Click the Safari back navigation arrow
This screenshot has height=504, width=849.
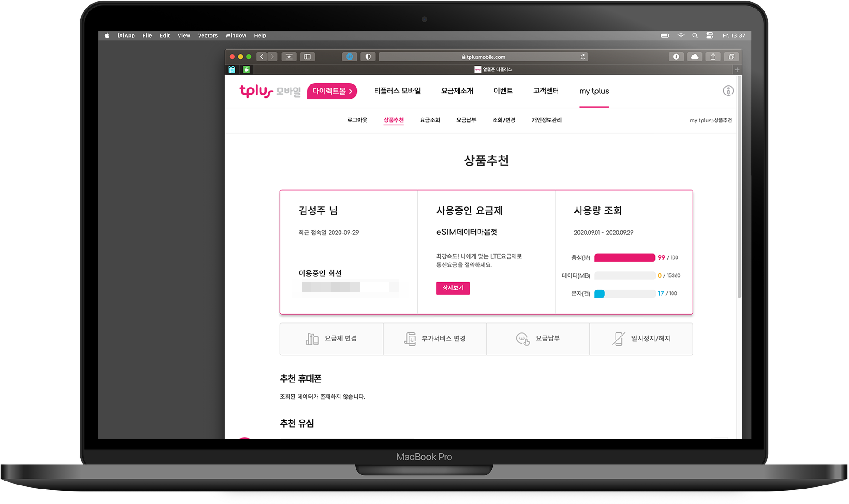tap(262, 57)
